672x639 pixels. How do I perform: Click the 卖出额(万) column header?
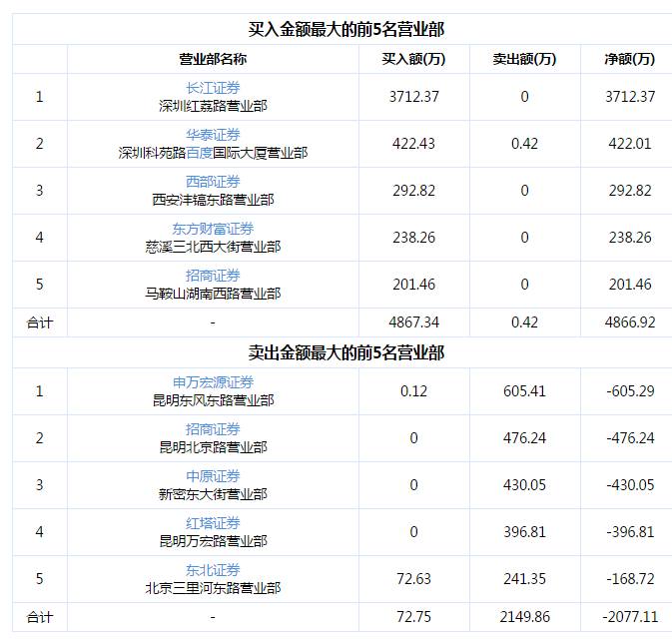click(524, 59)
